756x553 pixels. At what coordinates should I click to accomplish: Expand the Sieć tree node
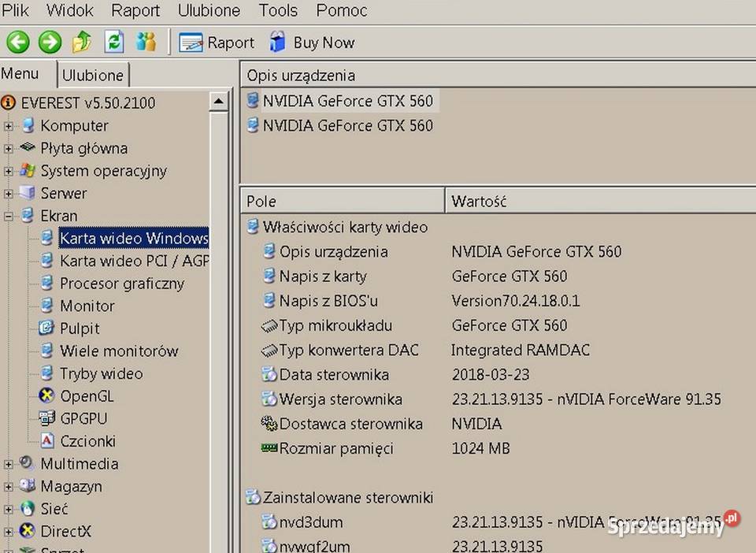tap(8, 510)
